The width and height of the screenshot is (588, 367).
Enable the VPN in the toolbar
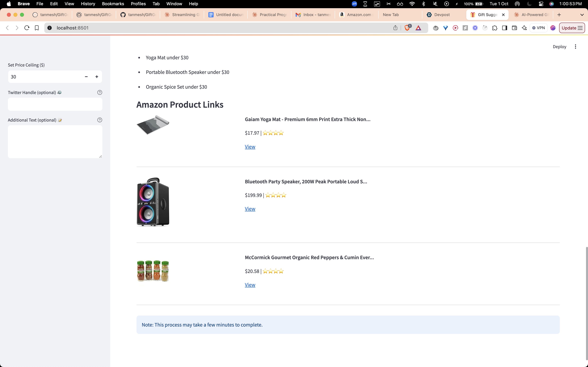click(539, 28)
